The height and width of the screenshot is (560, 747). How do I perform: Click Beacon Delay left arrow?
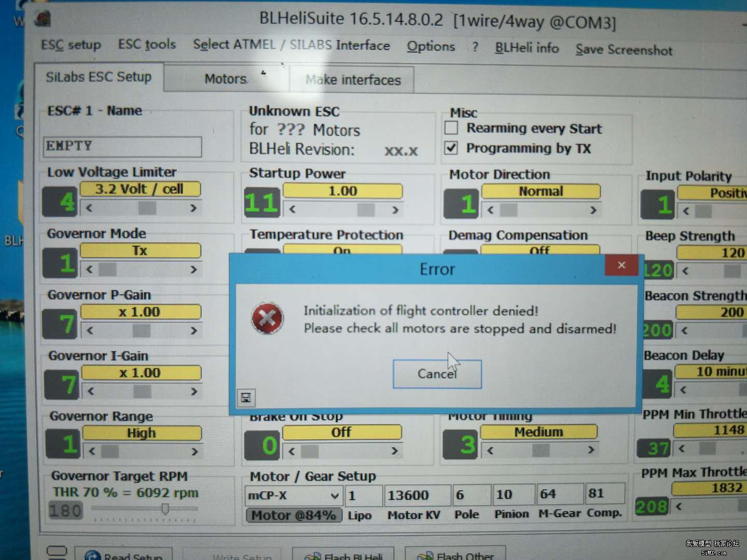pos(683,389)
